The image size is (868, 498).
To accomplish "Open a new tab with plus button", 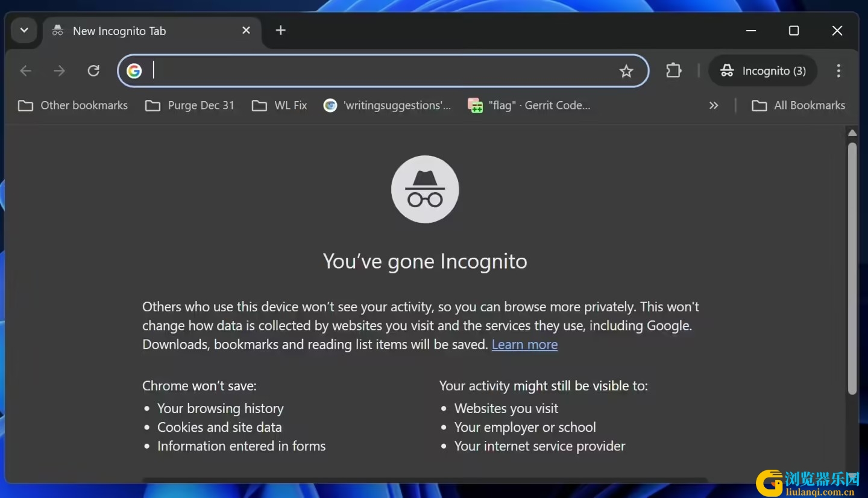I will pyautogui.click(x=281, y=30).
